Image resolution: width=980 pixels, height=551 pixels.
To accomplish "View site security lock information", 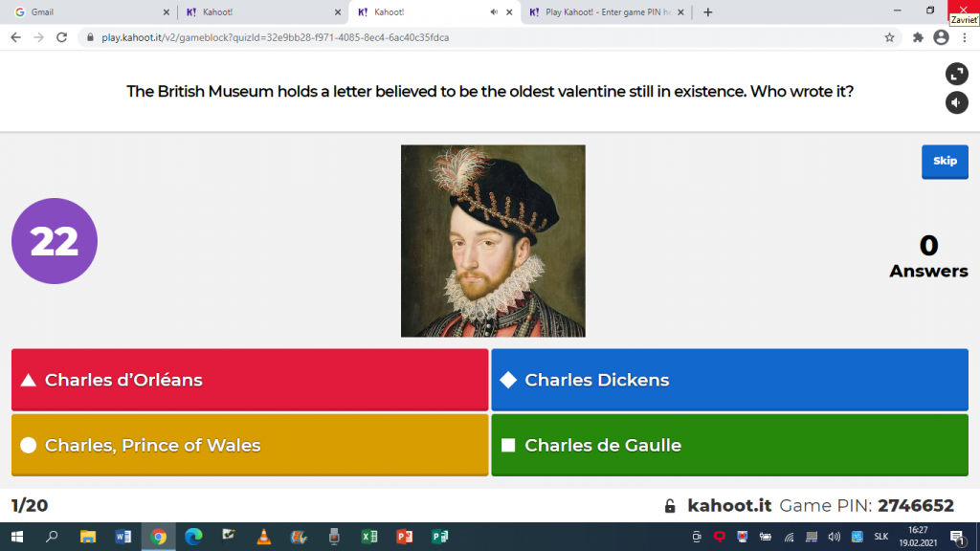I will tap(90, 37).
